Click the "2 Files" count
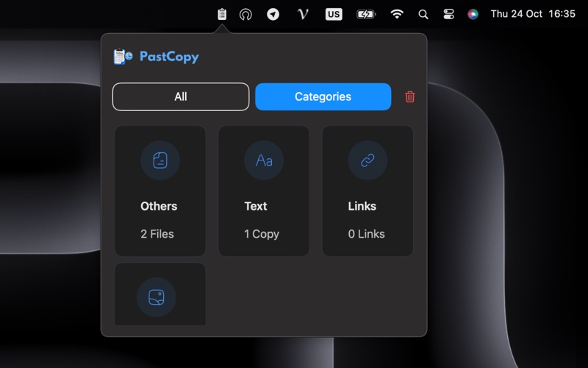 pos(157,234)
